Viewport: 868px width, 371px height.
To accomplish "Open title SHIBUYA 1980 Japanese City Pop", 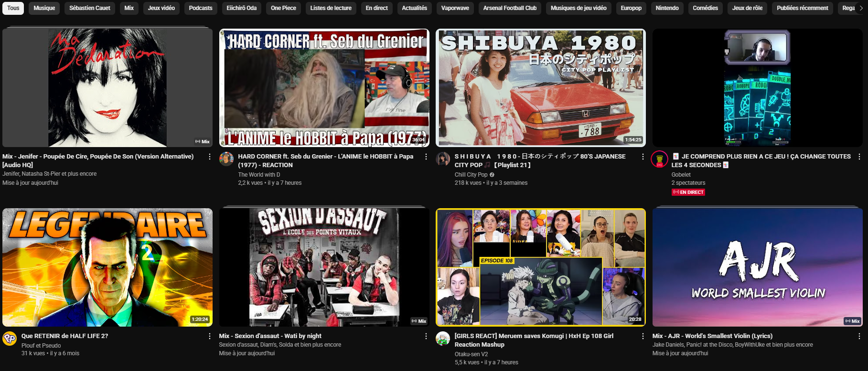I will (540, 160).
